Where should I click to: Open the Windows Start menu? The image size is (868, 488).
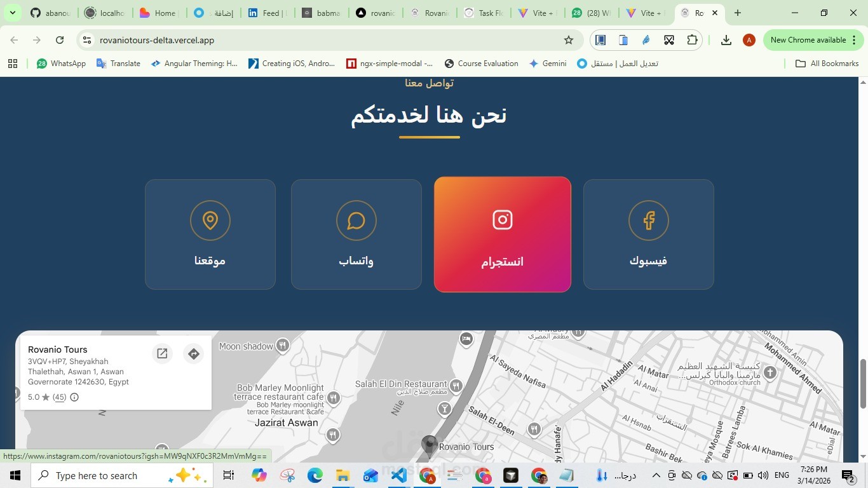[x=15, y=475]
